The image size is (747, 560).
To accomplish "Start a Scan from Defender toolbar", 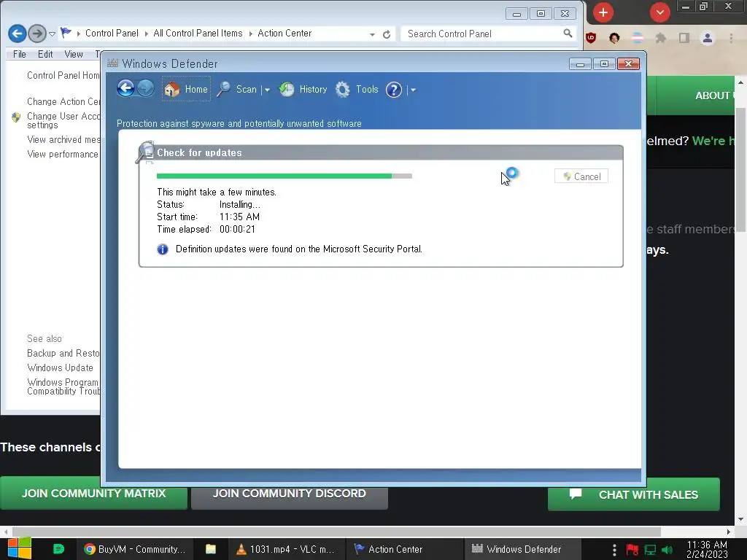I will pyautogui.click(x=237, y=89).
